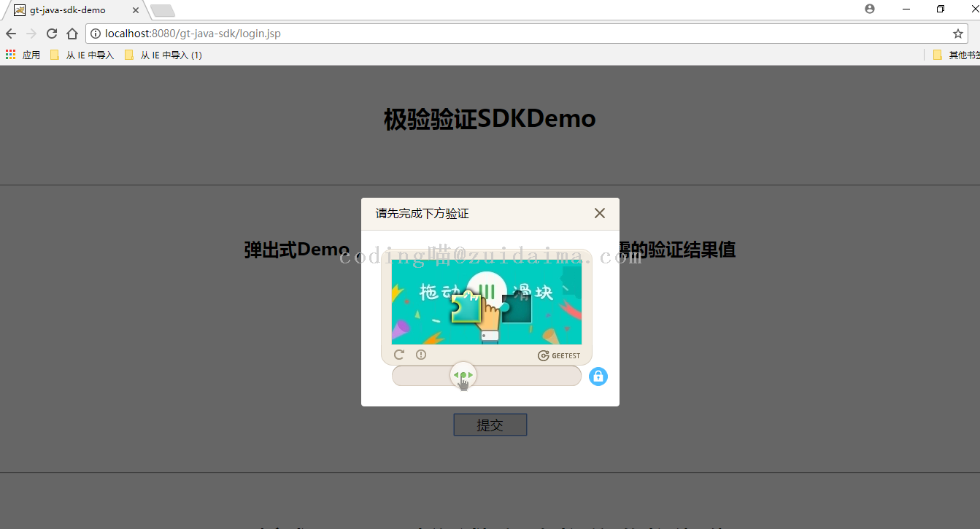The width and height of the screenshot is (980, 529).
Task: Open the 从 IE 中导入 (1) bookmark folder
Action: (163, 55)
